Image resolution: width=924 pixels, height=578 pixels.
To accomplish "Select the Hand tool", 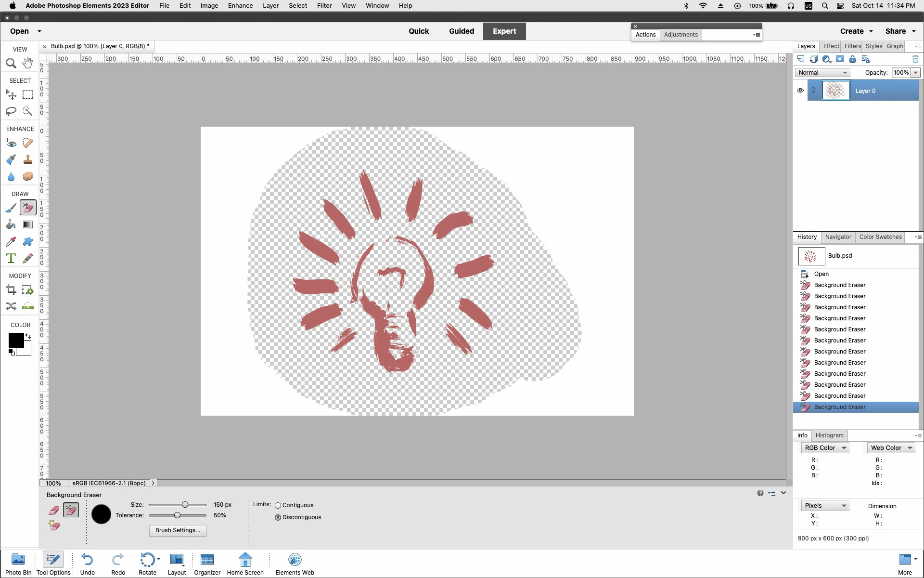I will coord(28,63).
